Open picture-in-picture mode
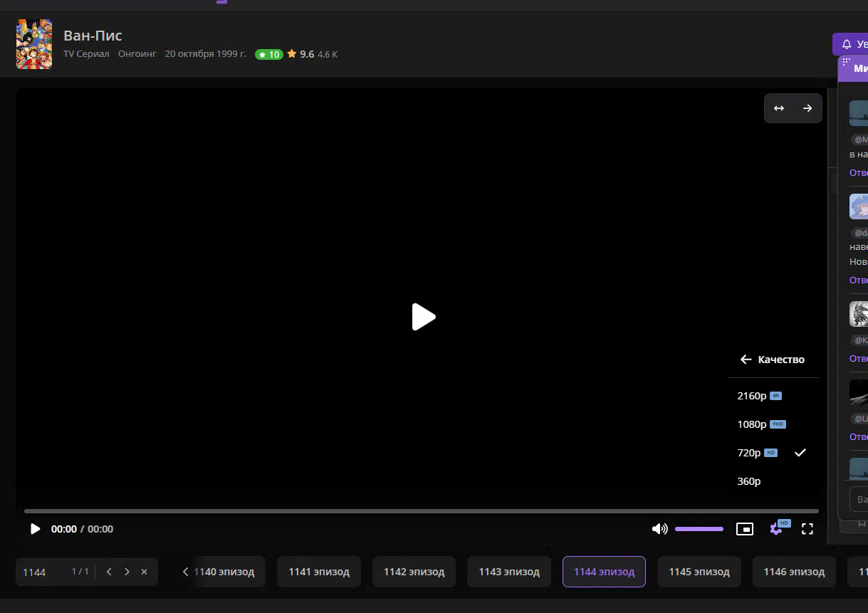Viewport: 868px width, 613px height. pyautogui.click(x=744, y=529)
